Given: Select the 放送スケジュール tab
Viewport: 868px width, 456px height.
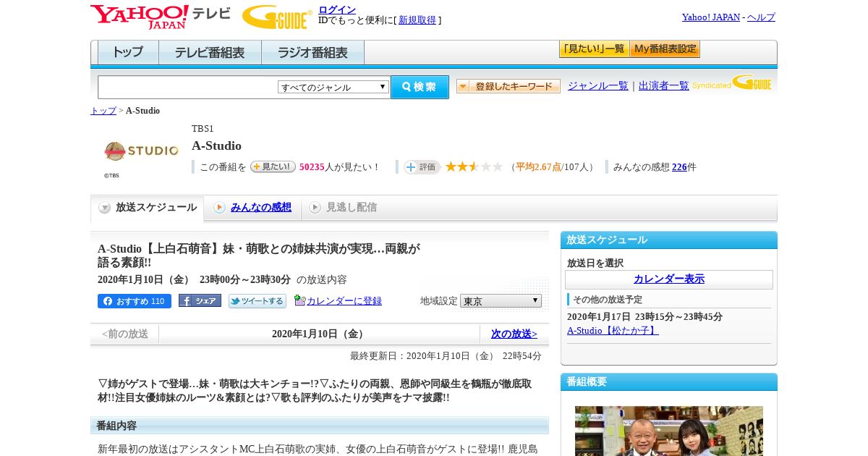Looking at the screenshot, I should (x=148, y=208).
